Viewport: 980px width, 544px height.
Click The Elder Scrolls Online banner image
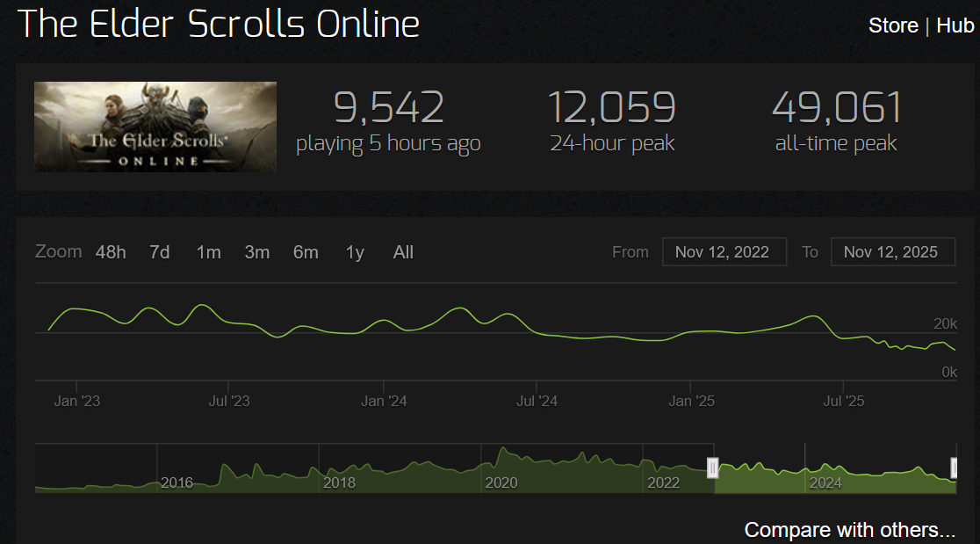tap(155, 127)
